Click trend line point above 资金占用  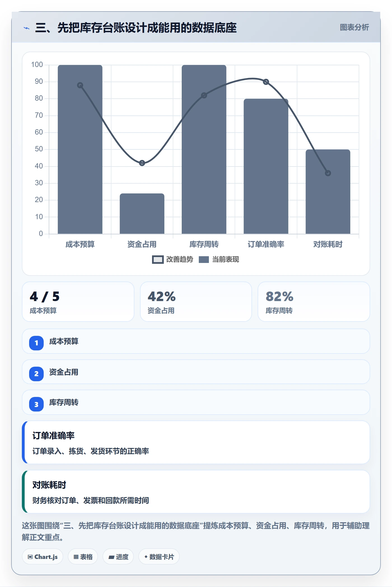142,163
